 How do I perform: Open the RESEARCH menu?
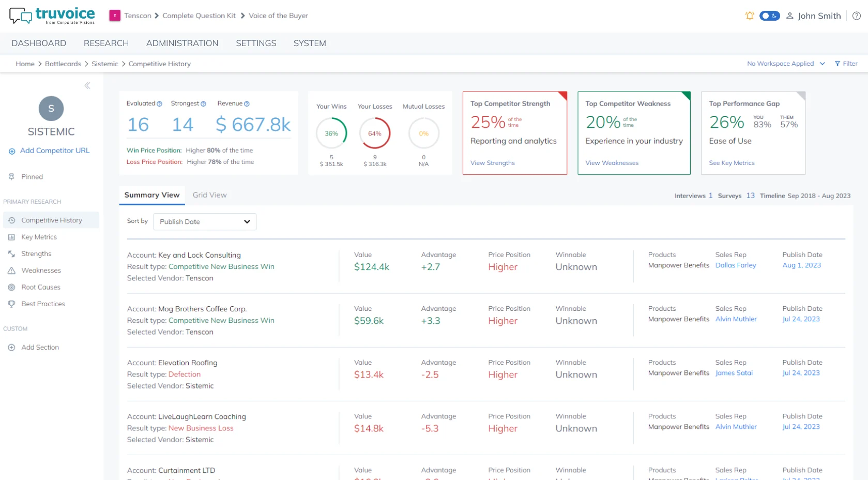pyautogui.click(x=106, y=43)
